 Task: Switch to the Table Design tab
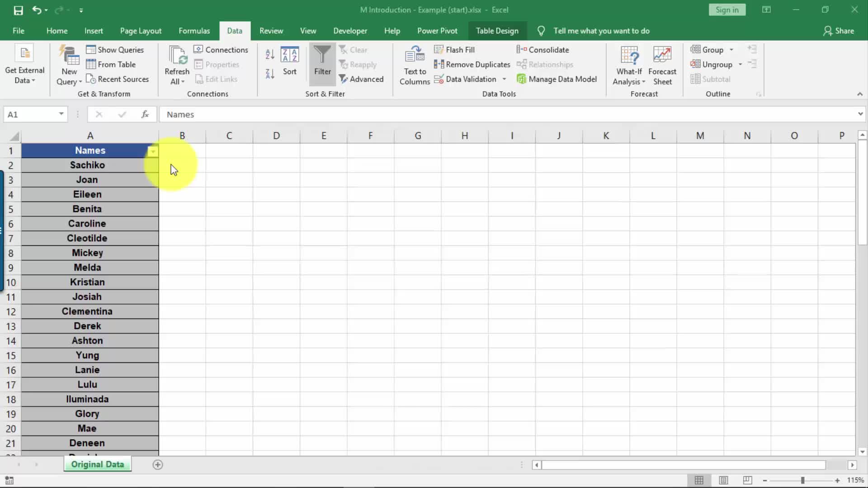coord(497,31)
